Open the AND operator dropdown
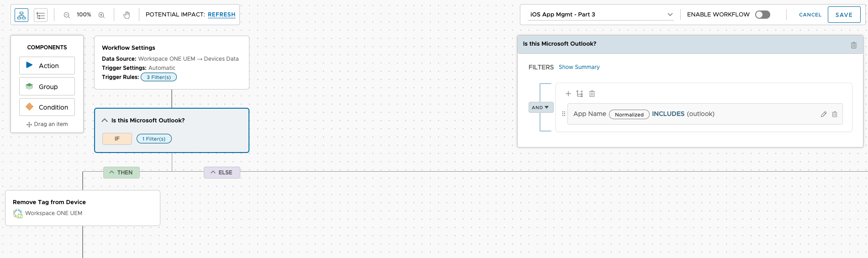868x258 pixels. [x=541, y=107]
